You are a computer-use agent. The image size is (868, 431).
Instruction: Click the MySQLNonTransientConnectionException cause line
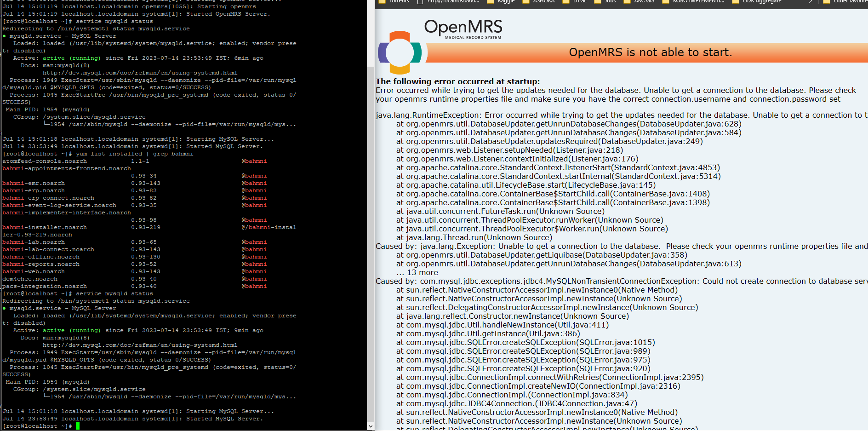pyautogui.click(x=622, y=281)
